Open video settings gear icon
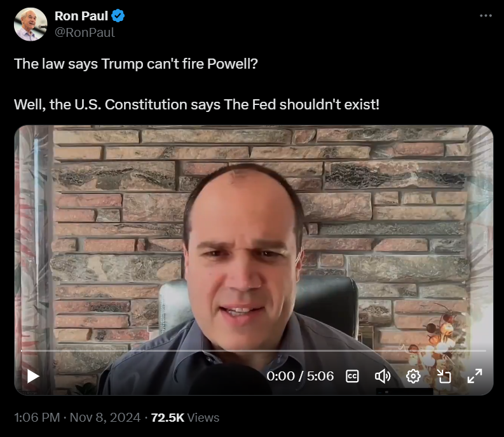504x437 pixels. 413,376
